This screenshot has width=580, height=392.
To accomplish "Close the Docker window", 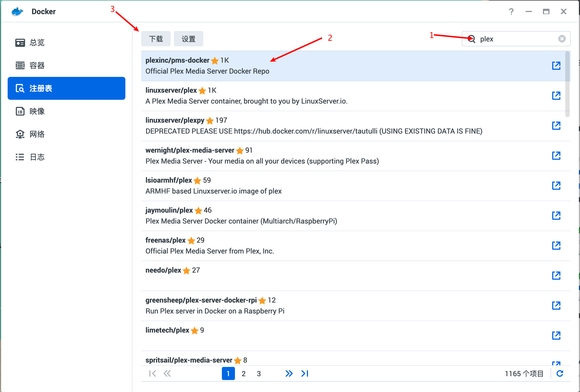I will (x=564, y=11).
